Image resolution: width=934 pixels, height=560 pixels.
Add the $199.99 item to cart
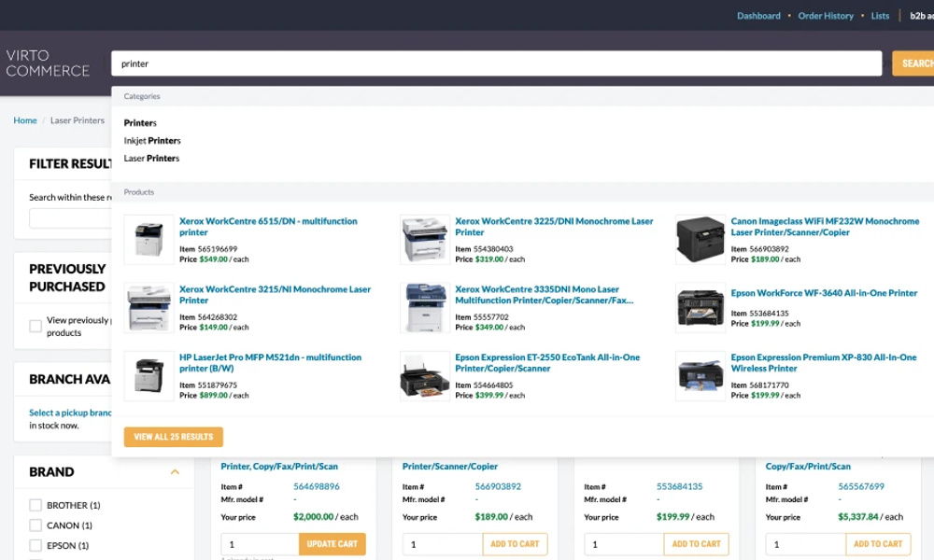point(696,544)
